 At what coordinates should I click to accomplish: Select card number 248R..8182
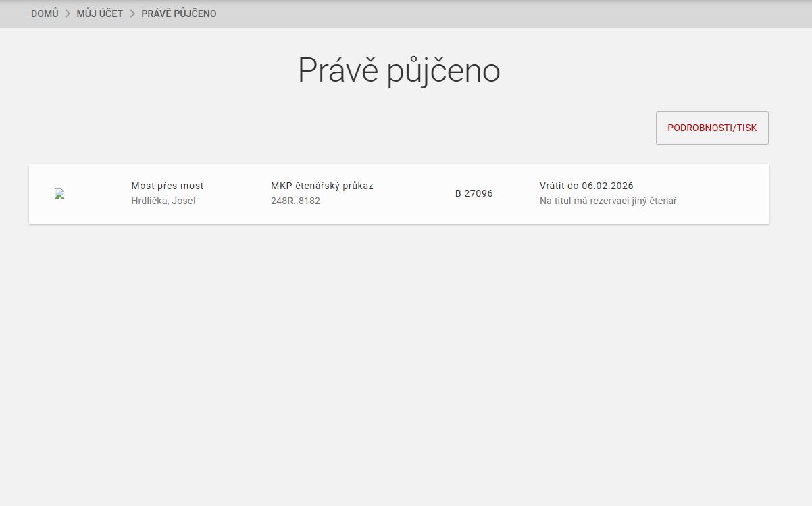[295, 201]
